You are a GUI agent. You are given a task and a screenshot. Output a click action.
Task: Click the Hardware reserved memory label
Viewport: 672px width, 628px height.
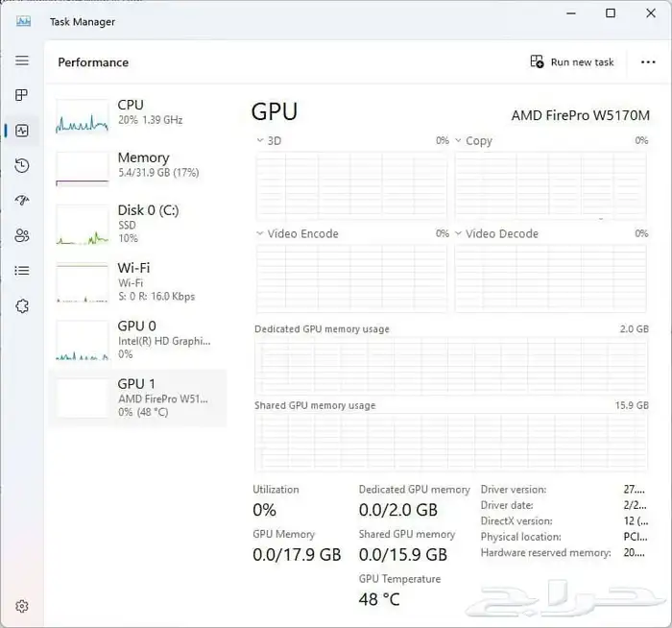[x=545, y=552]
